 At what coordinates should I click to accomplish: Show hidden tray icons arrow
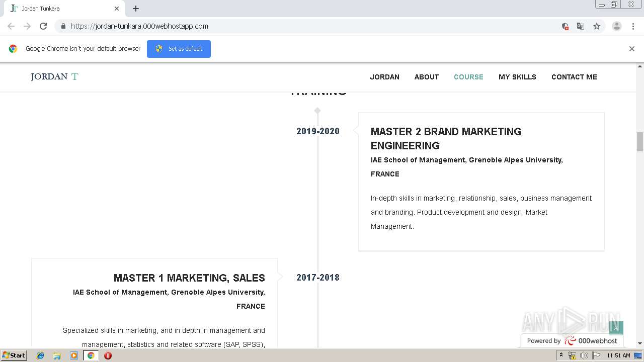tap(561, 355)
